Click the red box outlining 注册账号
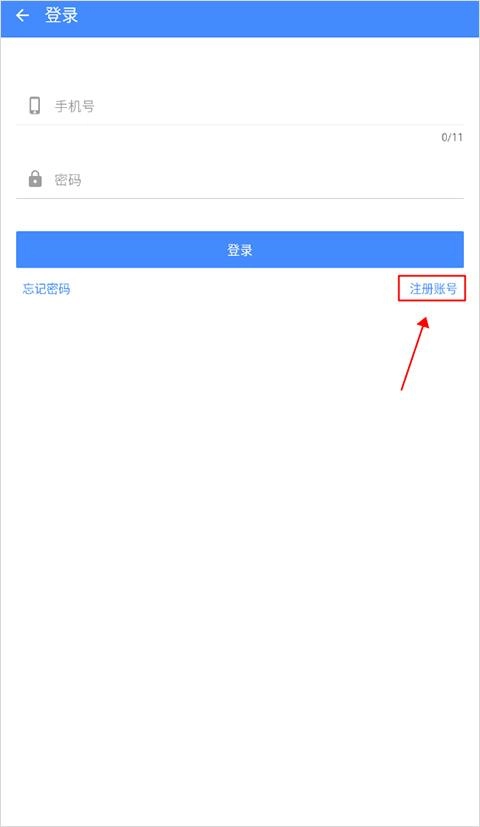Screen dimensions: 480x827 (432, 289)
